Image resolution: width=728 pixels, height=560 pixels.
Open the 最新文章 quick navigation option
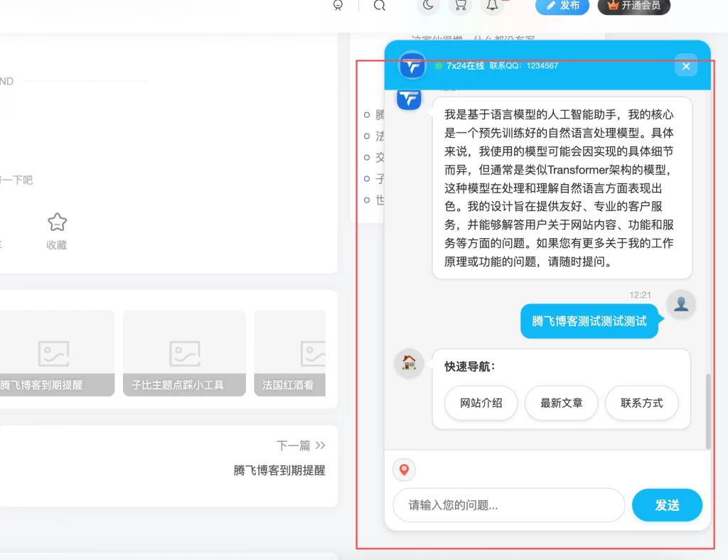561,403
